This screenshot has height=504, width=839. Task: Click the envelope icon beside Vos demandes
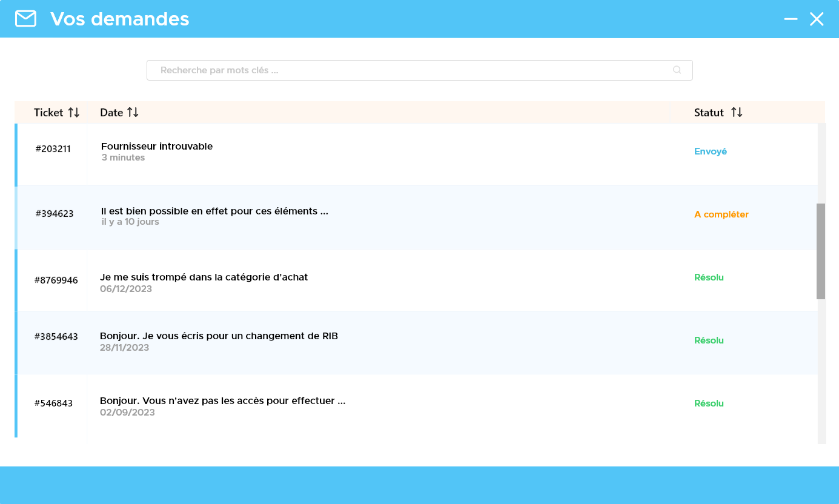pos(26,19)
